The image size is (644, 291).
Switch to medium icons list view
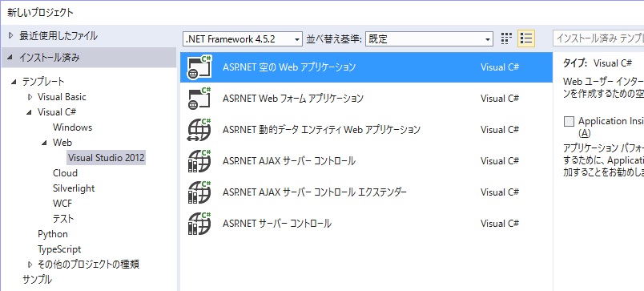coord(525,38)
